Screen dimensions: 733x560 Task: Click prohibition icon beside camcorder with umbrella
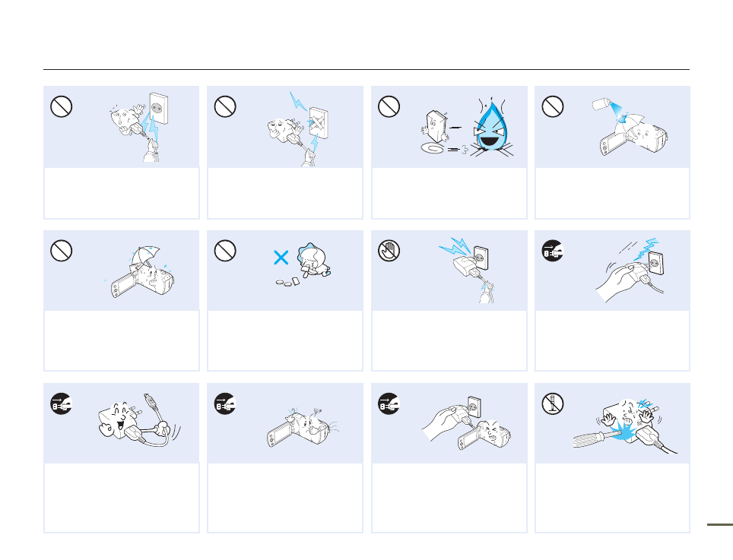62,251
